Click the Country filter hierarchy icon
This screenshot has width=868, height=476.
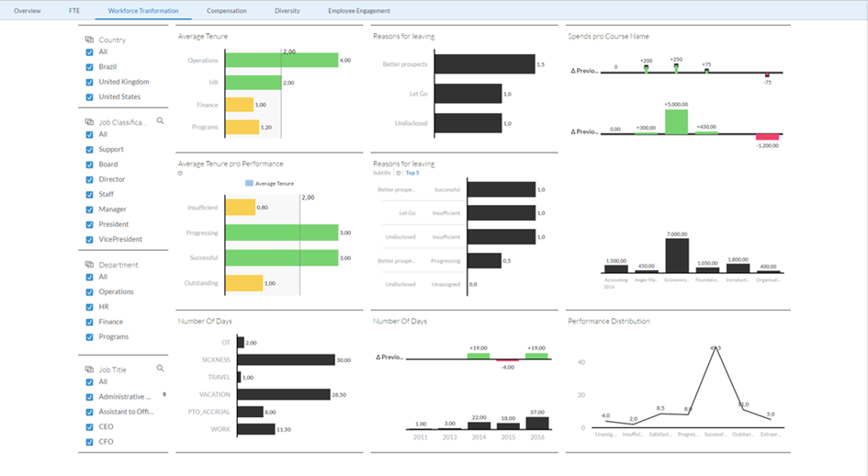tap(89, 40)
